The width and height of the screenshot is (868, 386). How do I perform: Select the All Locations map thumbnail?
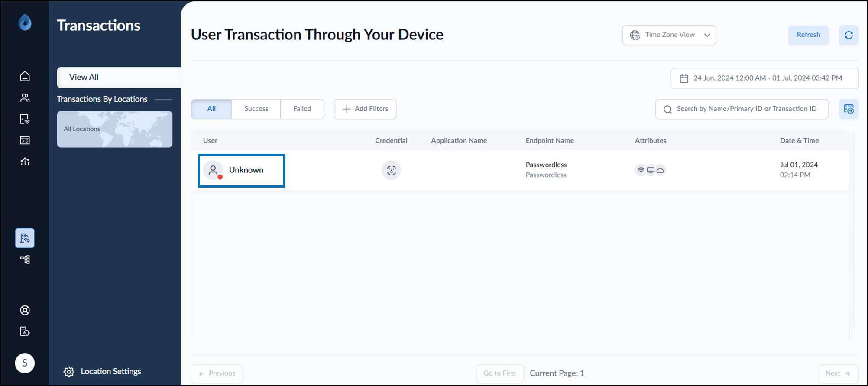pos(115,129)
